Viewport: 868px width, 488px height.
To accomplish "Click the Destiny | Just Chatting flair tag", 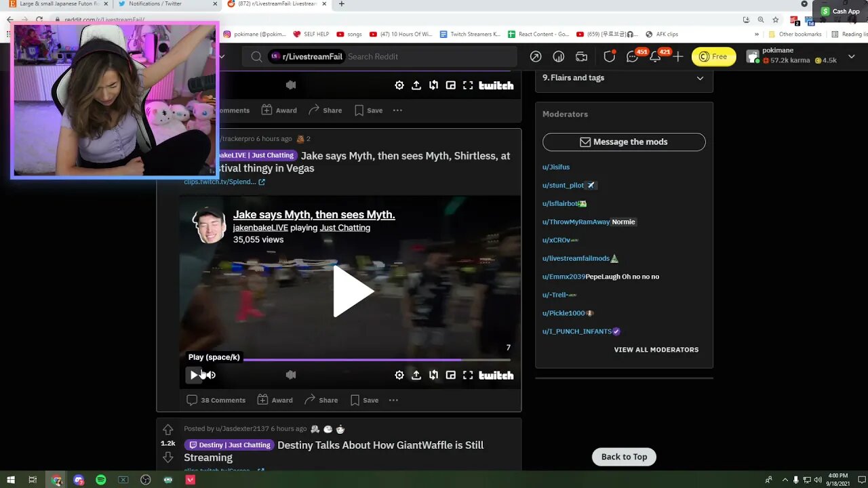I will coord(229,445).
